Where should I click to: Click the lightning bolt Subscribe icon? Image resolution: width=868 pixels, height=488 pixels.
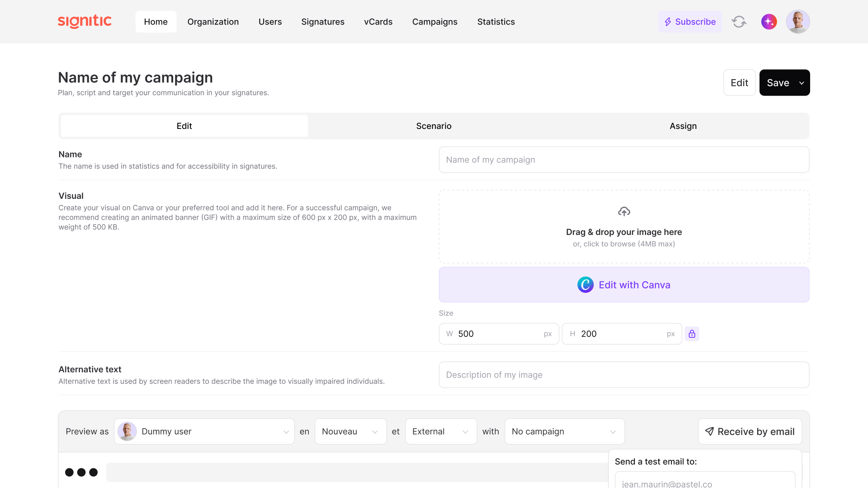(x=668, y=22)
